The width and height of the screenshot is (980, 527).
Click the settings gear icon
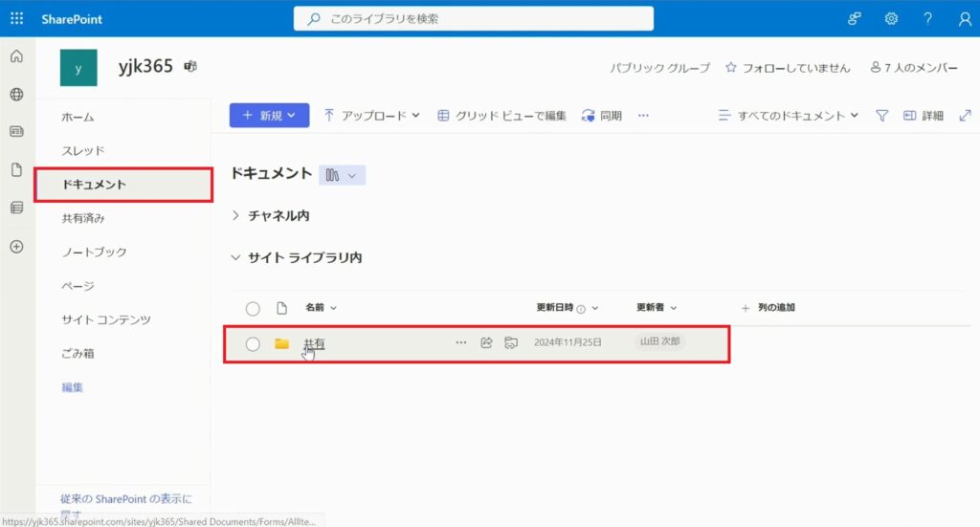[x=891, y=19]
